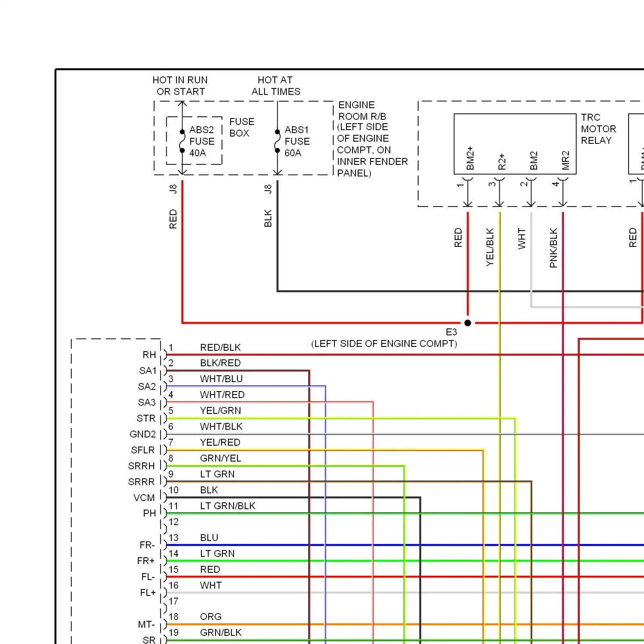Click the "HOT IN RUN OR START" label
Image resolution: width=644 pixels, height=644 pixels.
(x=180, y=86)
